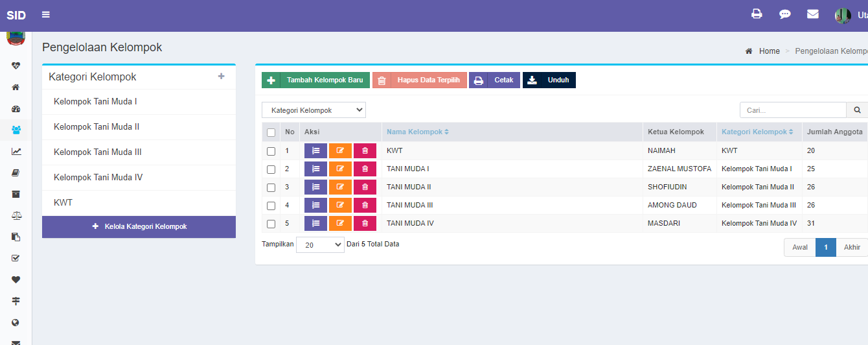The width and height of the screenshot is (868, 345).
Task: Click ketua name ZAENAL MUSTOFA
Action: pyautogui.click(x=680, y=169)
